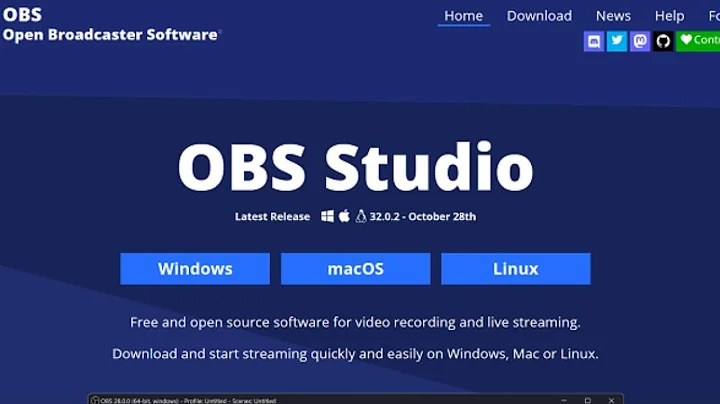Click the 'Latest Release' label
Image resolution: width=720 pixels, height=404 pixels.
tap(272, 217)
